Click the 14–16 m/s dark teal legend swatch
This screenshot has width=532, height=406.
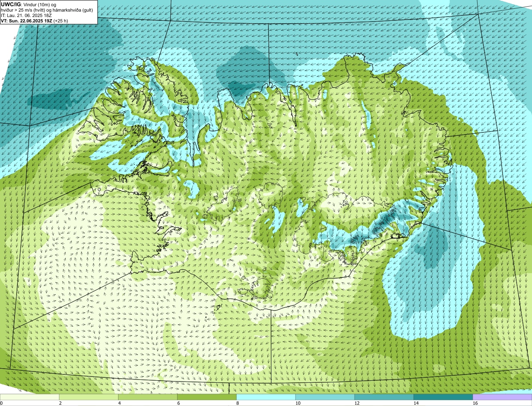443,397
